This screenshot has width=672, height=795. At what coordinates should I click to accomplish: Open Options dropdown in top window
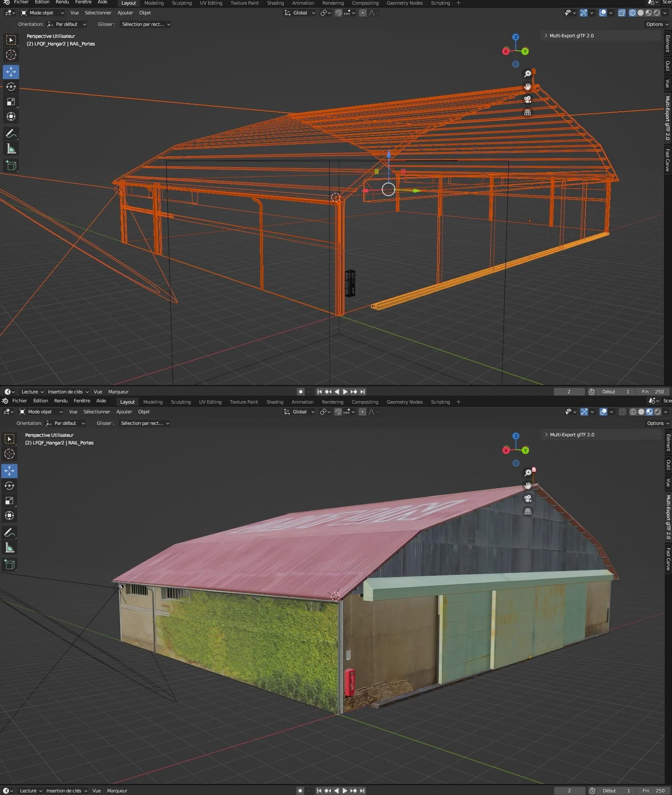657,24
